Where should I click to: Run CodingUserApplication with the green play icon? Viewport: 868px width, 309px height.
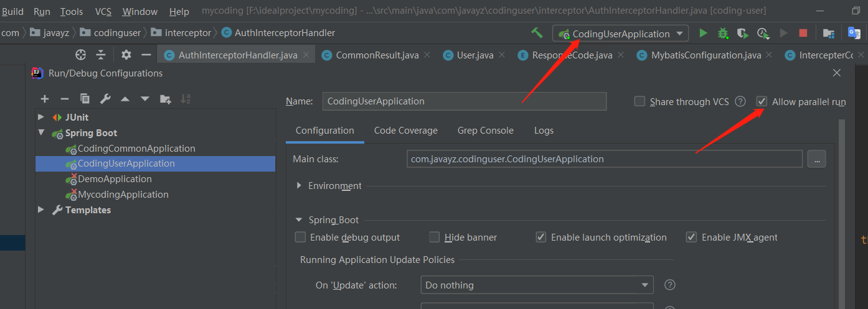(703, 33)
